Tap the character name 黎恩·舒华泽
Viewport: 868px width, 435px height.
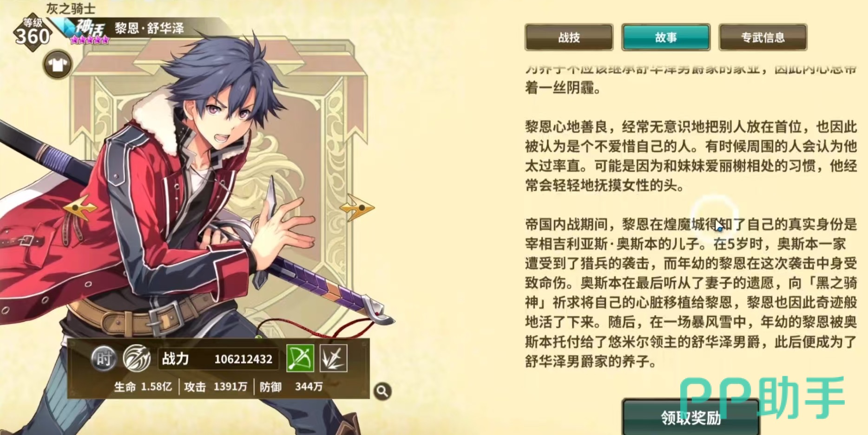point(150,28)
